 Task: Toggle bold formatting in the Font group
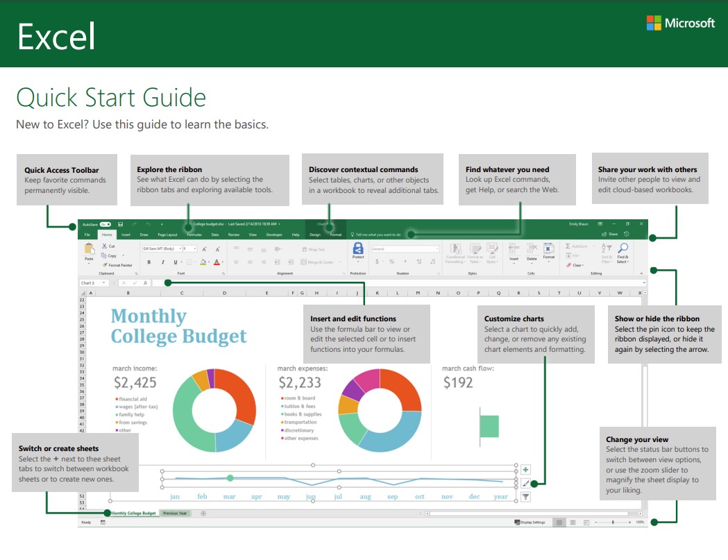pos(149,262)
